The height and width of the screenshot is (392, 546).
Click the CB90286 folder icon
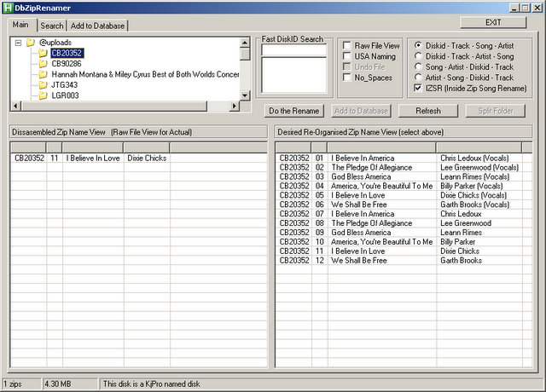coord(42,64)
